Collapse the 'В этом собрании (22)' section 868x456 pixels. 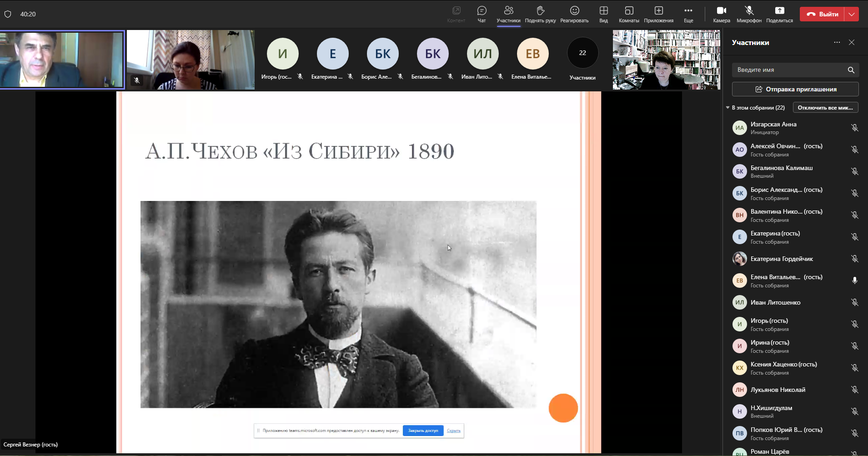pyautogui.click(x=728, y=108)
